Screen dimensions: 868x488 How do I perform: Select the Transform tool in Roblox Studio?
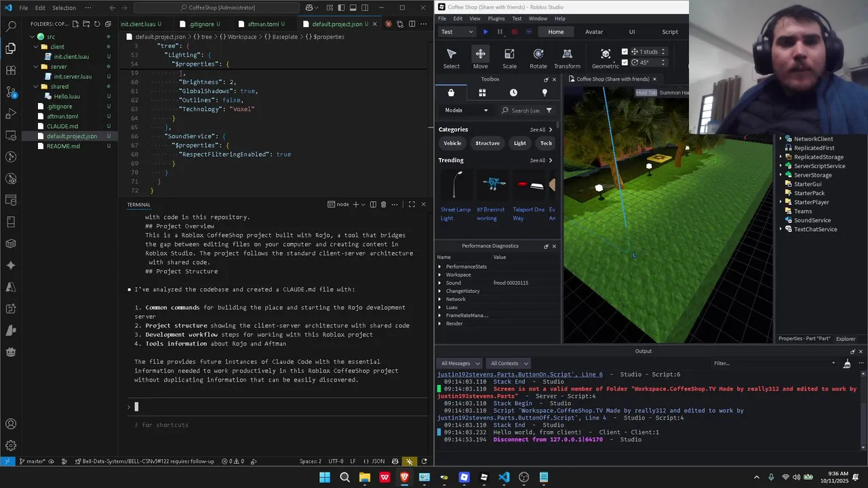pos(567,58)
